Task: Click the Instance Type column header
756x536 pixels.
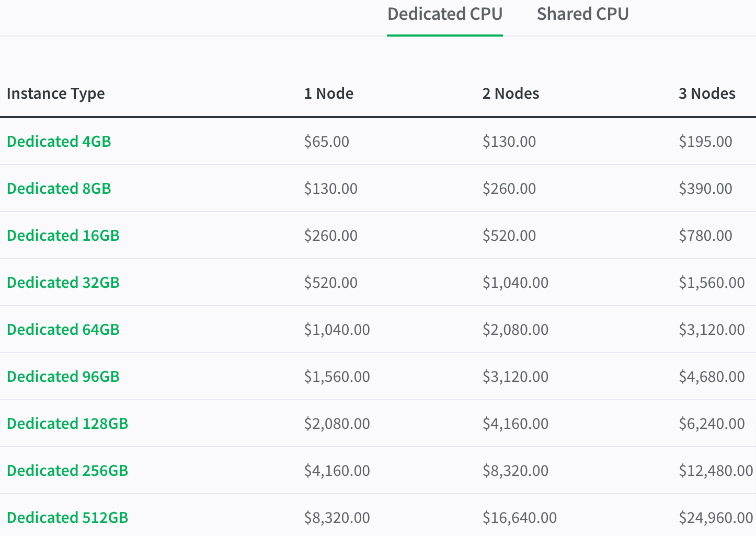Action: pos(55,94)
